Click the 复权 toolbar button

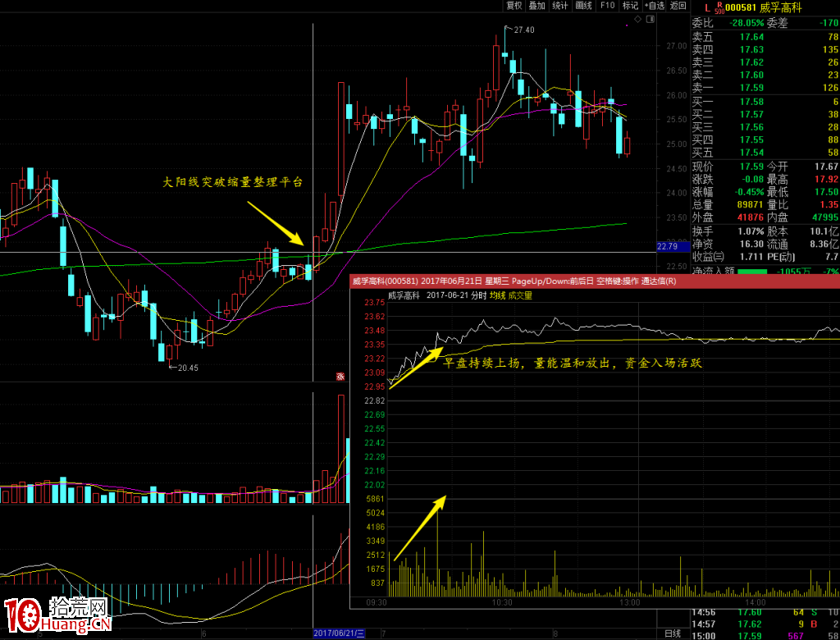point(514,6)
